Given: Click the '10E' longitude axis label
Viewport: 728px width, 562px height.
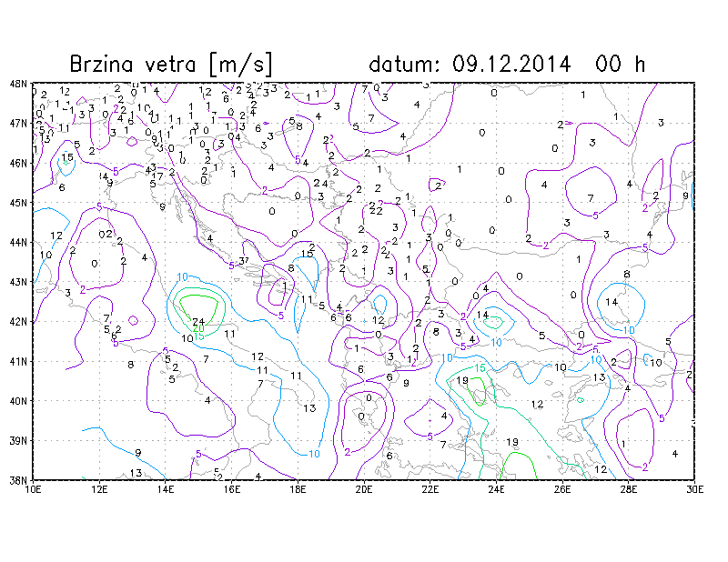Looking at the screenshot, I should tap(33, 489).
